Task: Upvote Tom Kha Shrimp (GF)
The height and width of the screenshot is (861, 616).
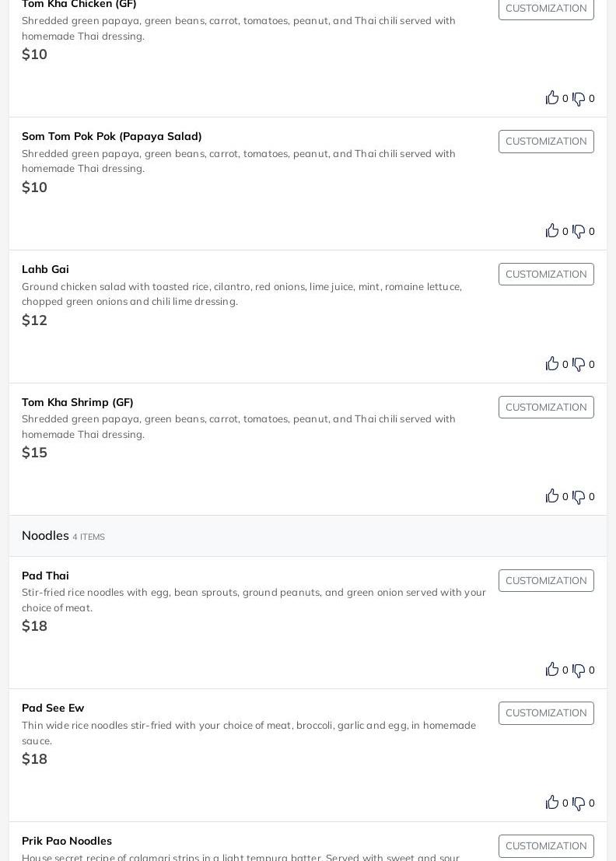Action: tap(552, 495)
